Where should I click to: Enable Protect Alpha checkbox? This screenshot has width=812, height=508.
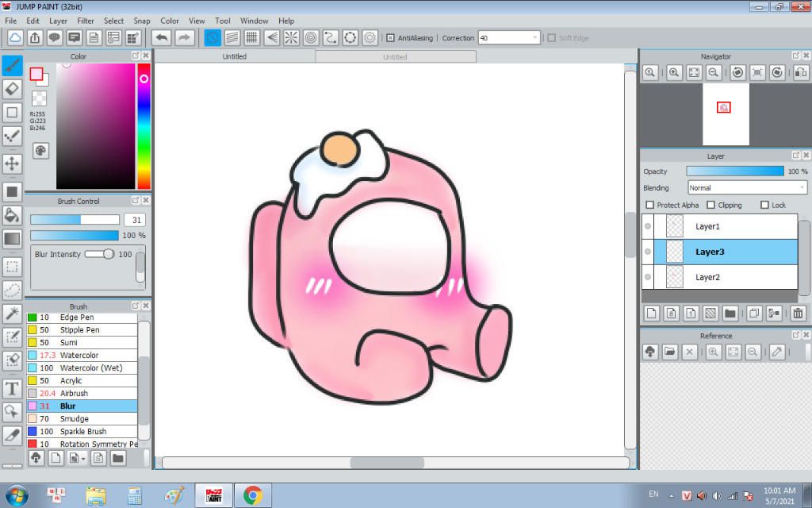650,205
